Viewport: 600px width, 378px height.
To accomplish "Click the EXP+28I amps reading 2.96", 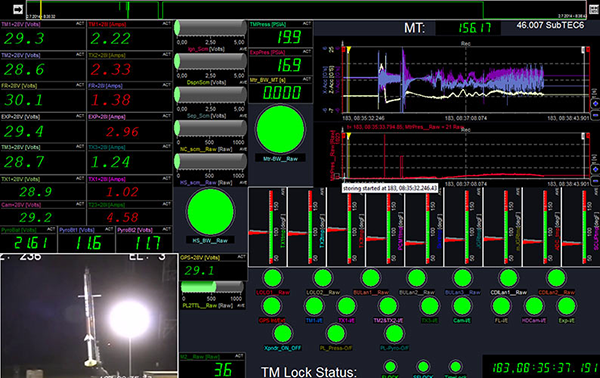I will pyautogui.click(x=122, y=132).
